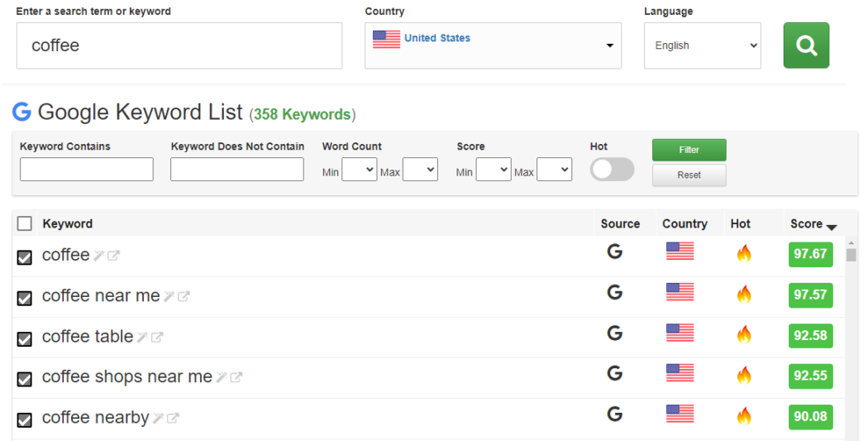Click the 90.08 score badge
Viewport: 868px width, 441px height.
point(810,416)
